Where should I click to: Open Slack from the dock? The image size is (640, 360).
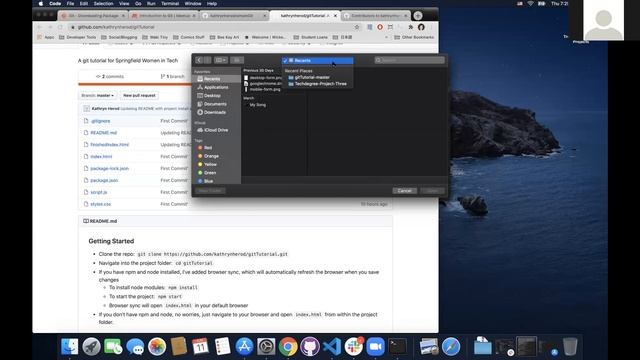pyautogui.click(x=353, y=347)
